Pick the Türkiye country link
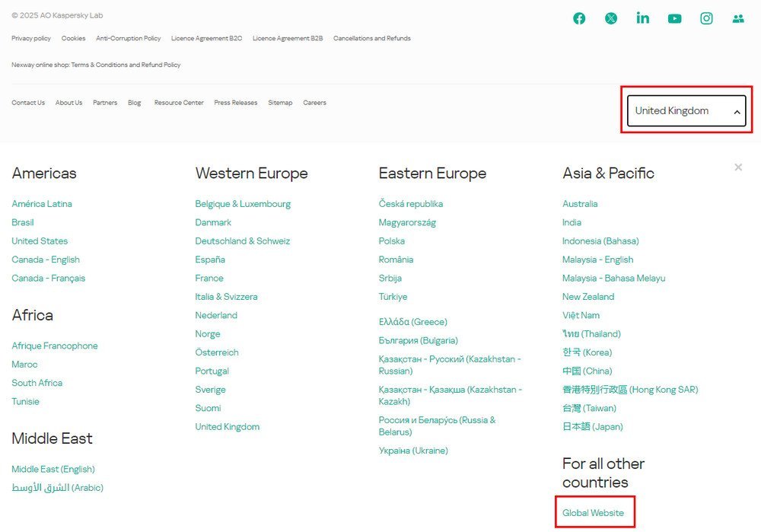Image resolution: width=761 pixels, height=532 pixels. (x=393, y=297)
